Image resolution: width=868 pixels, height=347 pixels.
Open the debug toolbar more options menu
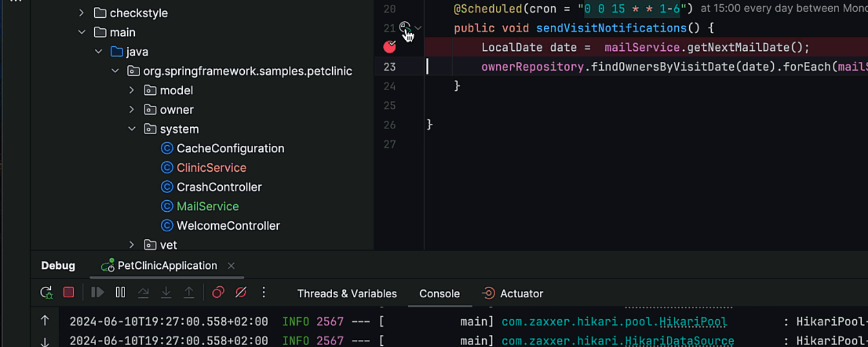(263, 293)
